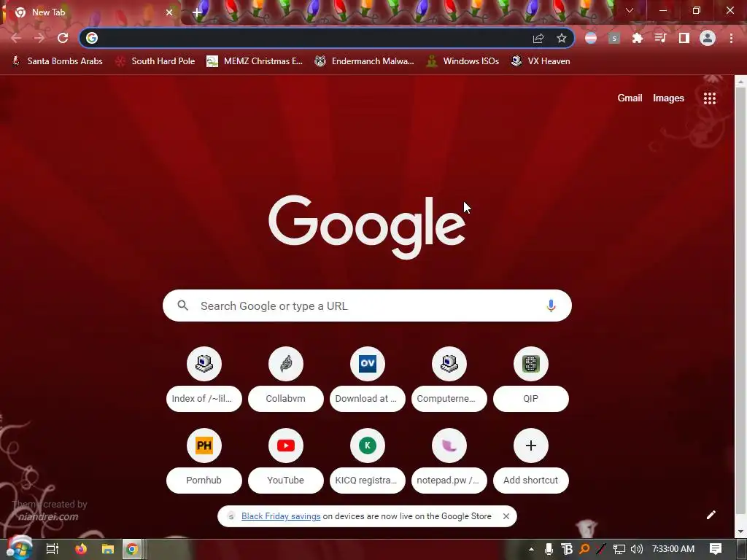Open the notification action center
The width and height of the screenshot is (747, 560).
[716, 549]
